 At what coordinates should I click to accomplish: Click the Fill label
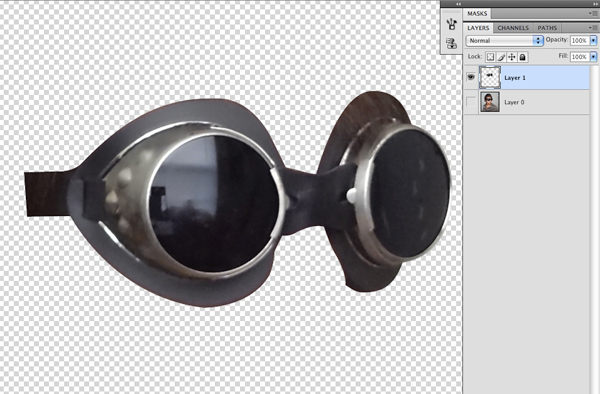(563, 56)
